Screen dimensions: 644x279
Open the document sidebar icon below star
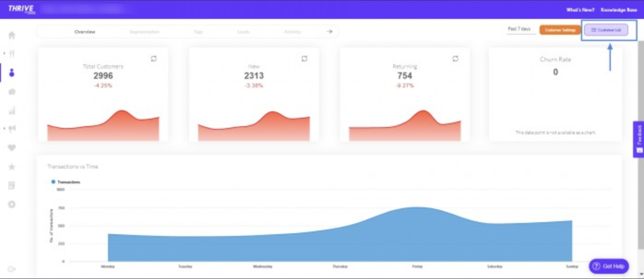click(12, 185)
